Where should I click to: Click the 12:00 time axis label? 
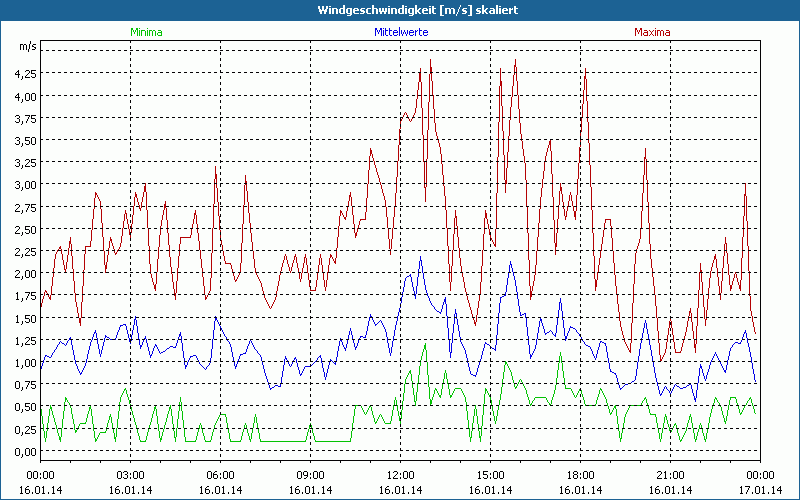400,474
